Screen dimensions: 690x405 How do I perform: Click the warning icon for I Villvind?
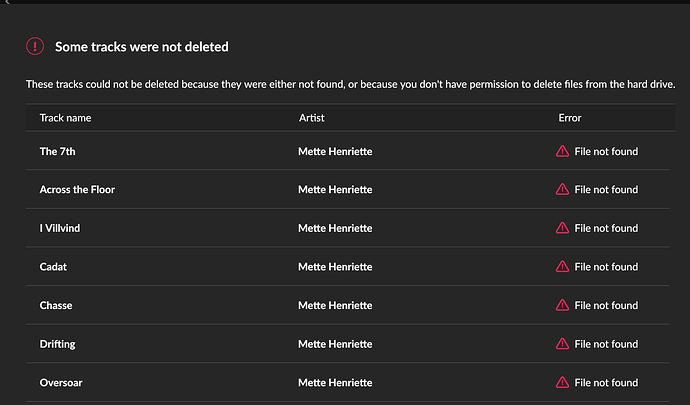562,228
